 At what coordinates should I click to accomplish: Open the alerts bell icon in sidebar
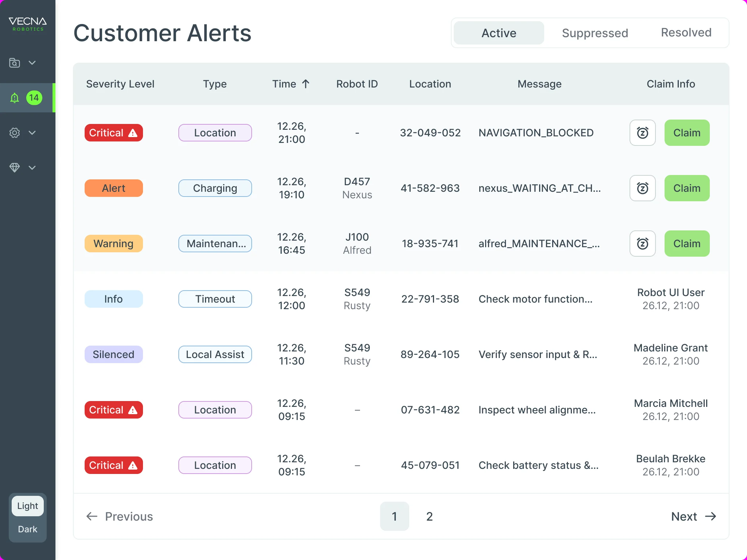(15, 98)
